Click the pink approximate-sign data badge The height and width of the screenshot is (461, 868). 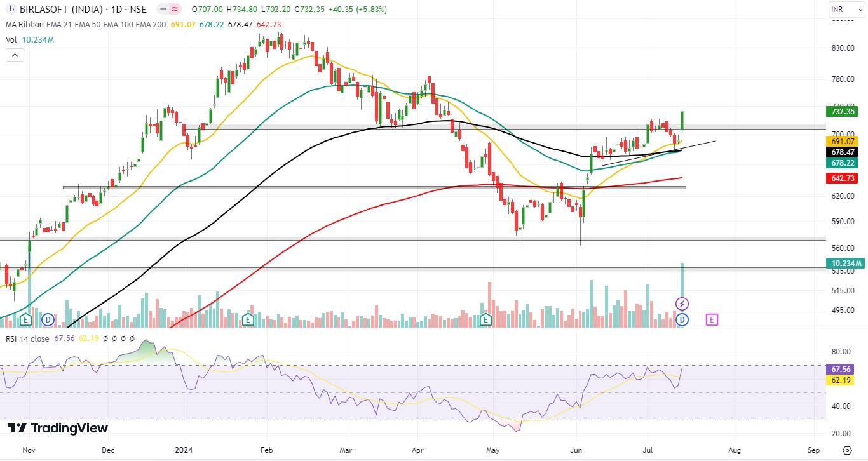[x=175, y=10]
